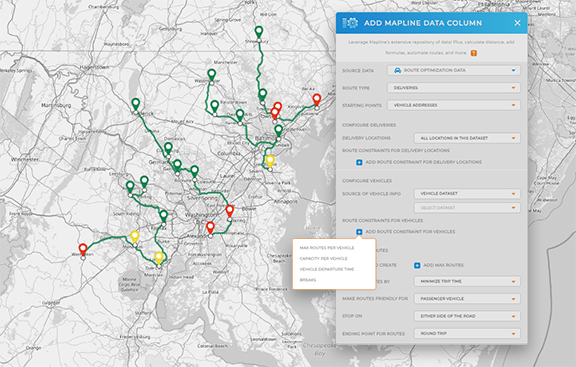Close the Add Mapline Data Column dialog

click(x=517, y=23)
